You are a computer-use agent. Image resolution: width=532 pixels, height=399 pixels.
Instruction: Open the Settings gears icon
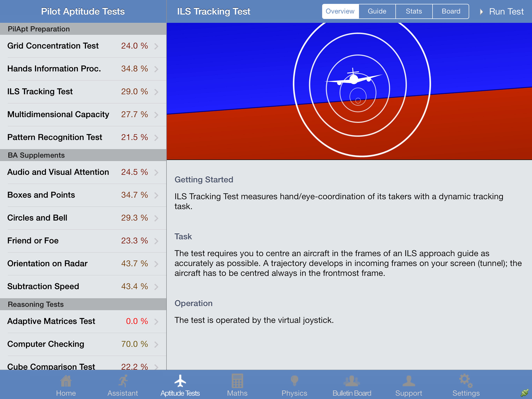point(466,381)
